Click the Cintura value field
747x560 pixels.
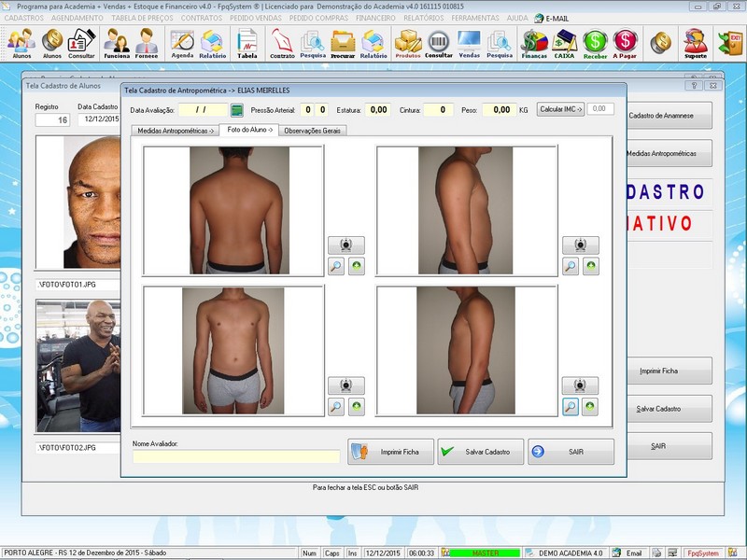[438, 110]
